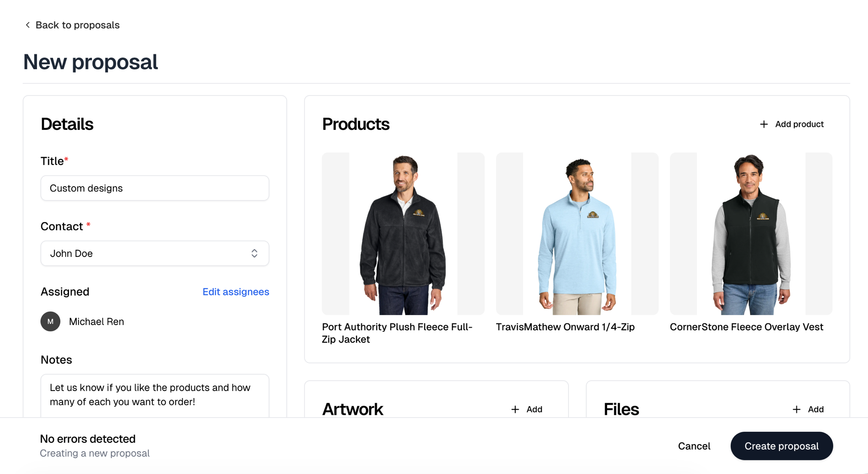The width and height of the screenshot is (868, 474).
Task: Click Michael Ren avatar badge
Action: click(x=50, y=321)
